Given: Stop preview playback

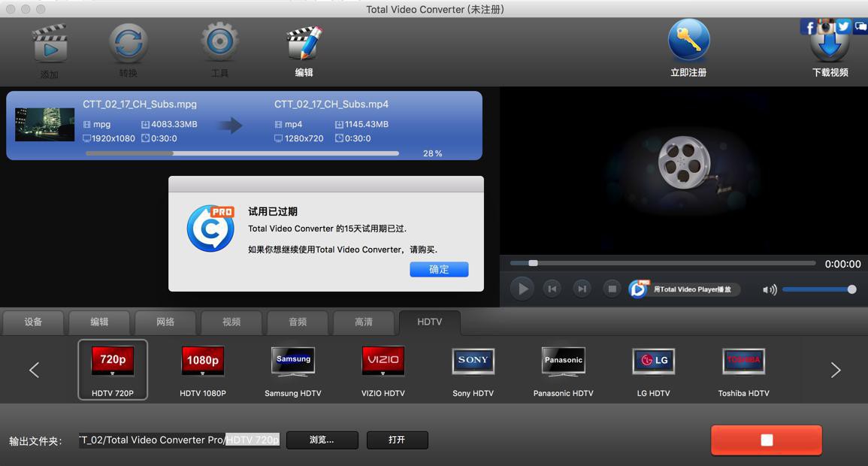Looking at the screenshot, I should tap(612, 289).
